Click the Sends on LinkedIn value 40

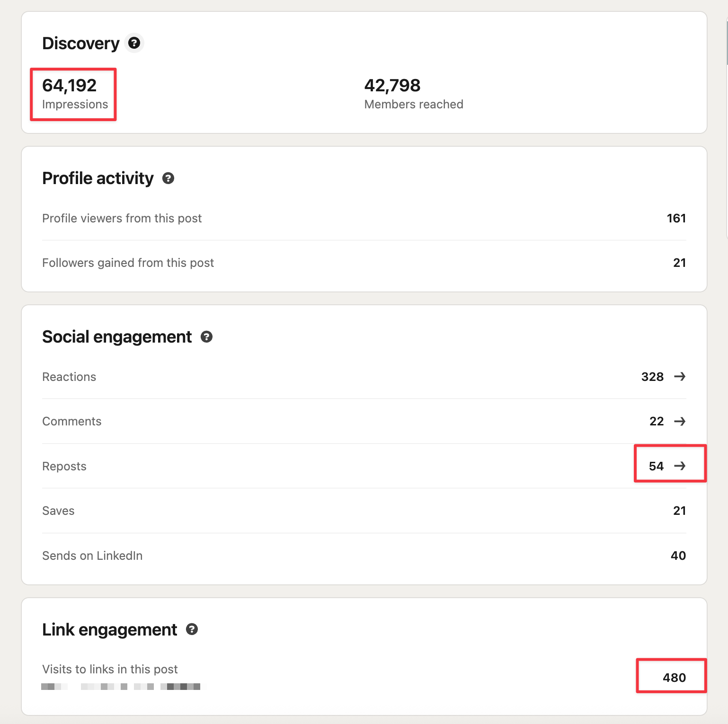click(678, 556)
